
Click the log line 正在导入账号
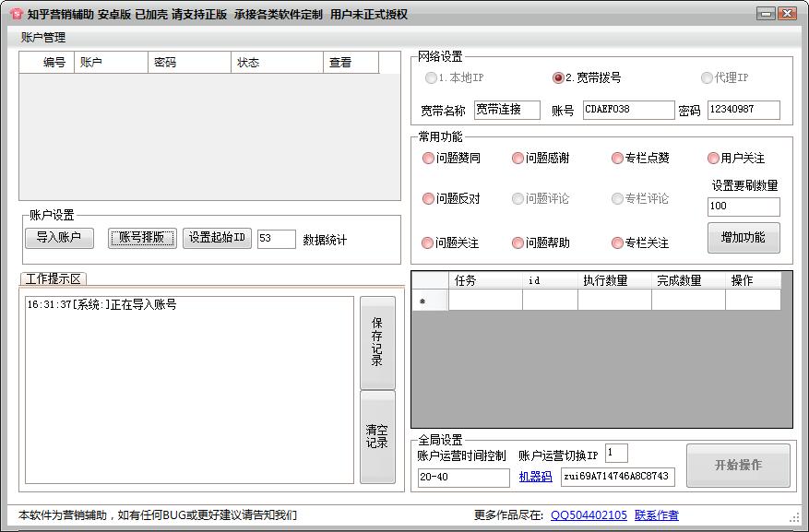pyautogui.click(x=101, y=304)
